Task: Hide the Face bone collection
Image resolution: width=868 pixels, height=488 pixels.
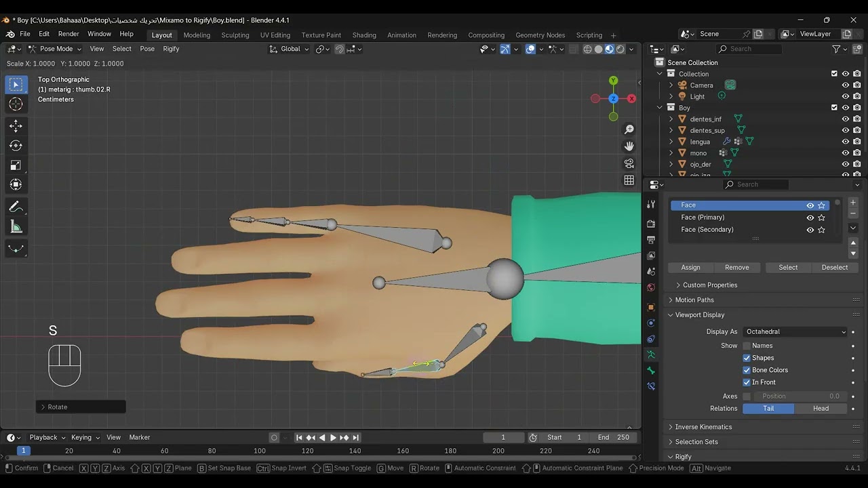Action: coord(810,205)
